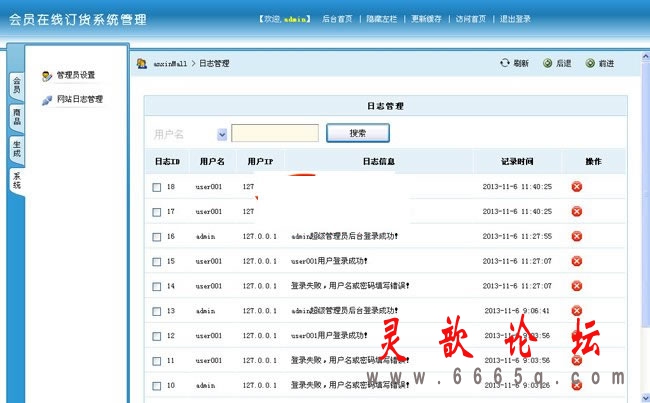Enable the checkbox for log ID 12

[x=157, y=336]
